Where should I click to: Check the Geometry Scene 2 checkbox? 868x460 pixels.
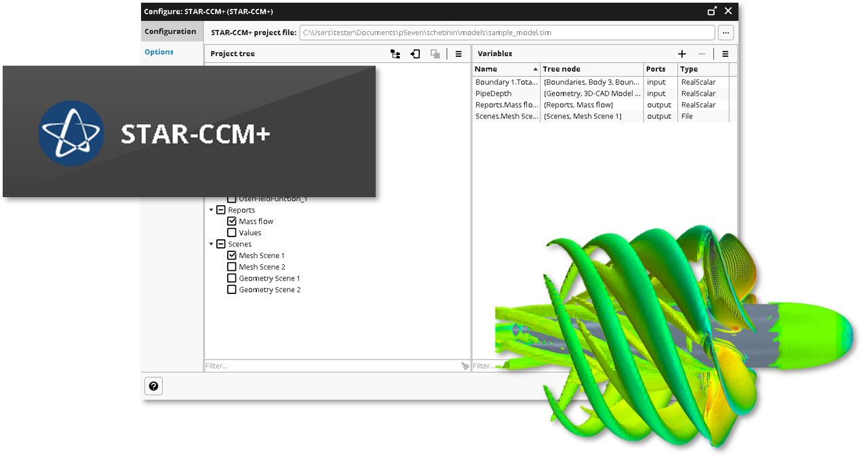(232, 290)
